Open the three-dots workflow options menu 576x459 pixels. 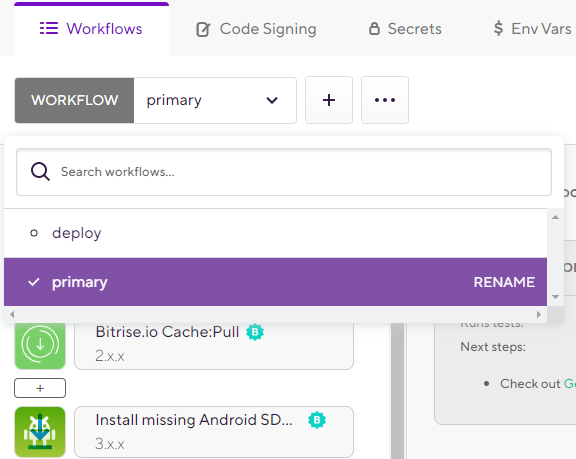coord(385,100)
